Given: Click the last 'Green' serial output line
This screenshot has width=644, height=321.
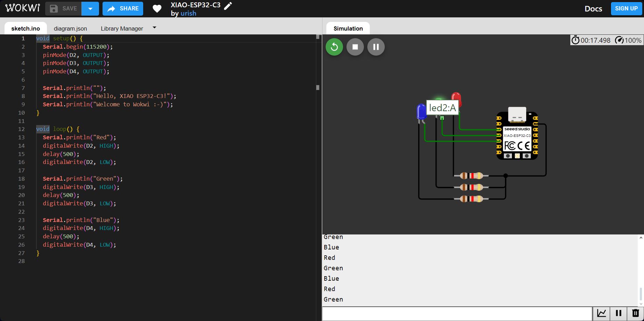Looking at the screenshot, I should click(333, 299).
